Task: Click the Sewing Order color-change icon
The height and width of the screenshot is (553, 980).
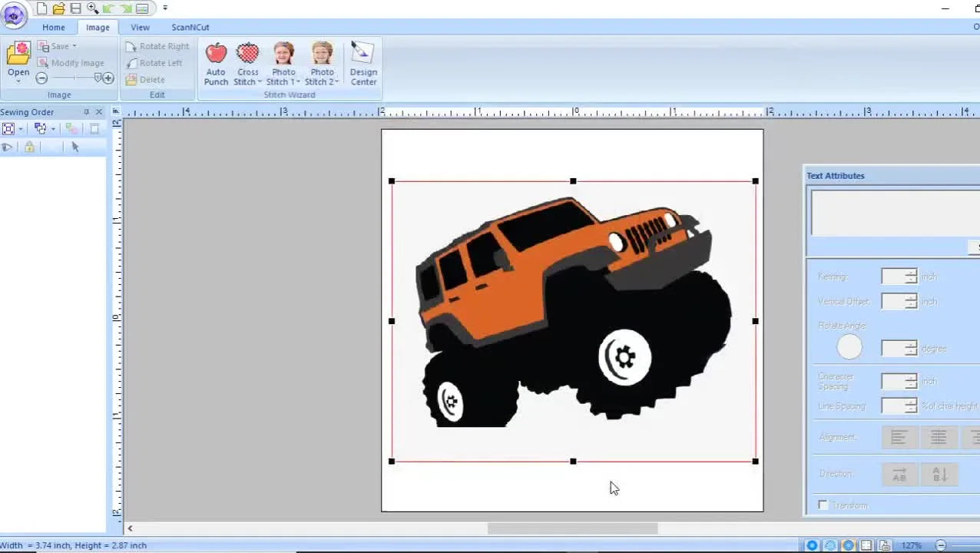Action: (x=71, y=128)
